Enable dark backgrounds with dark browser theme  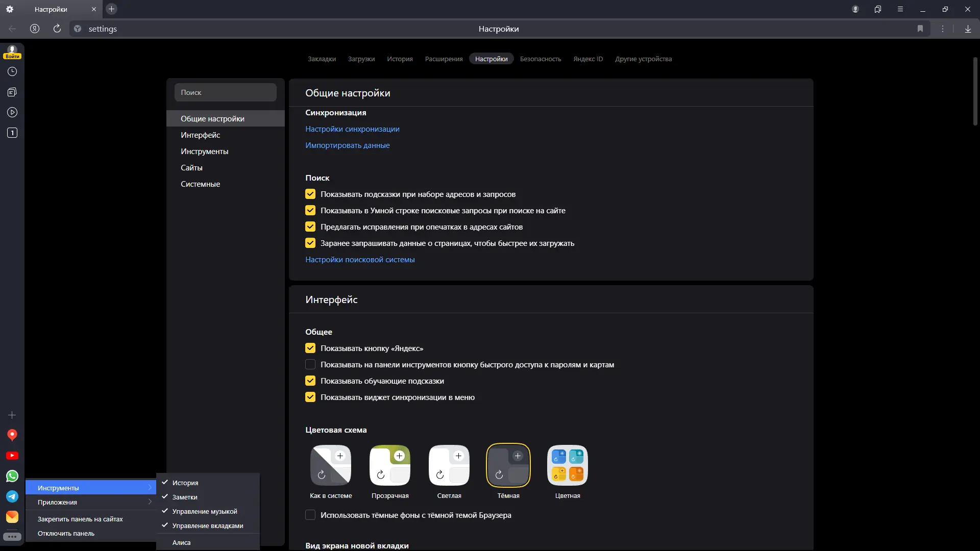point(310,515)
